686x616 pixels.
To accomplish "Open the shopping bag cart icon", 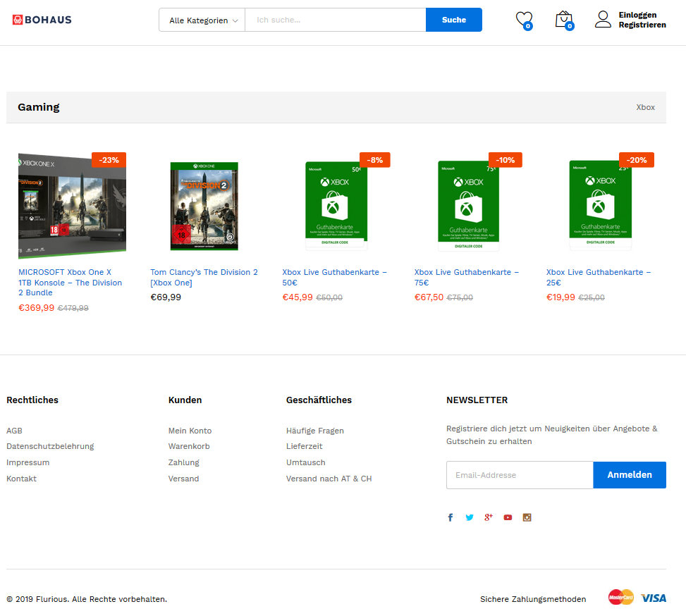I will coord(564,20).
